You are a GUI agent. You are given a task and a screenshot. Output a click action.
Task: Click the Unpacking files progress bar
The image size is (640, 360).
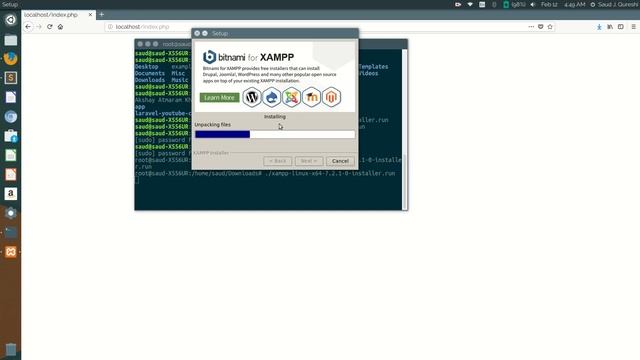pyautogui.click(x=275, y=134)
